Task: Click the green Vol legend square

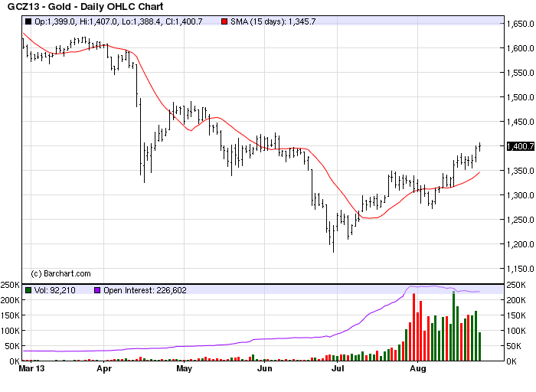Action: coord(28,290)
